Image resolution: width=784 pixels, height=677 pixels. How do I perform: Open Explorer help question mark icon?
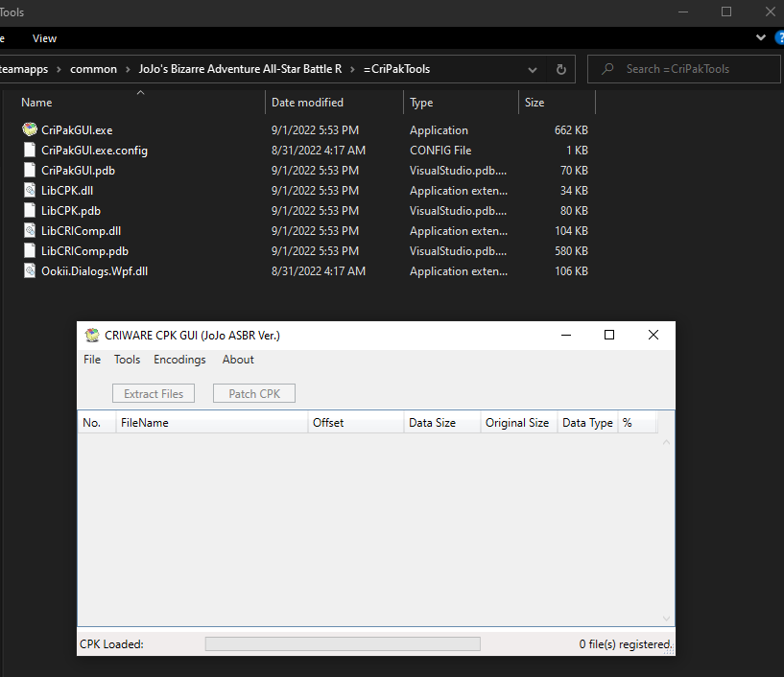pyautogui.click(x=779, y=38)
